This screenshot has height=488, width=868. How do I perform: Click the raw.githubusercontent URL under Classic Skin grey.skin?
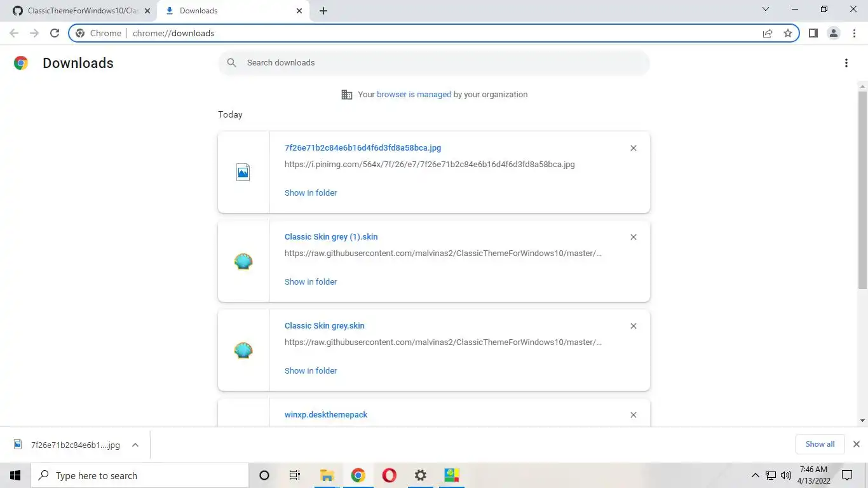coord(443,342)
